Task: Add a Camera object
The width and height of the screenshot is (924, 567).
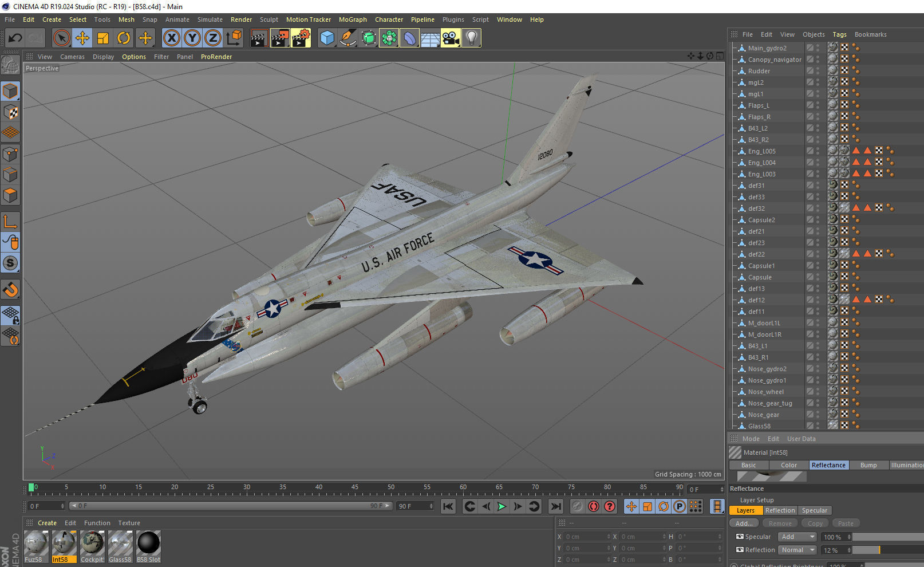Action: pyautogui.click(x=451, y=38)
